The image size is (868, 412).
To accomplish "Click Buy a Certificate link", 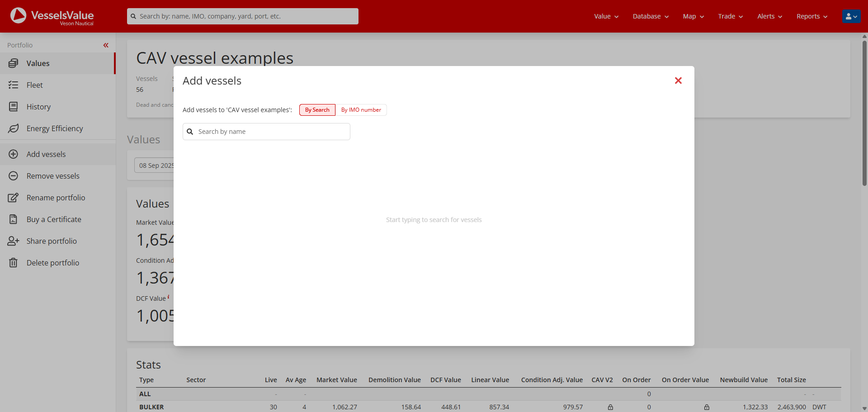I will click(54, 219).
